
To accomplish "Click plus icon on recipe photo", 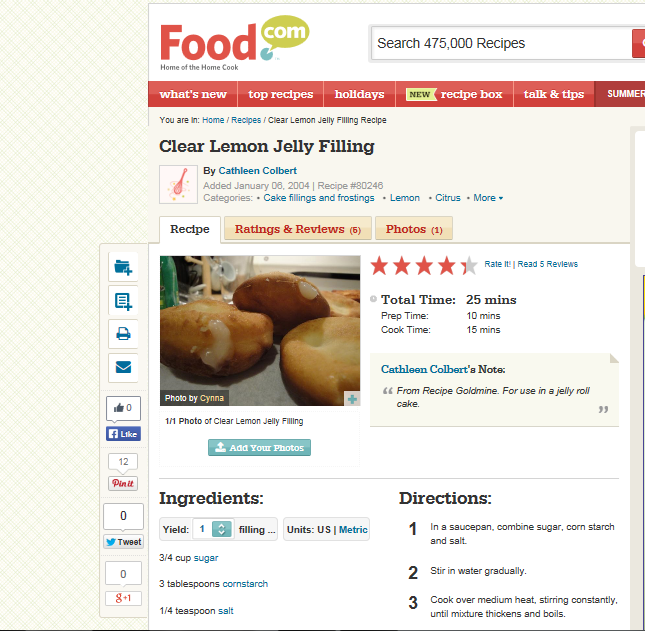I will [352, 399].
